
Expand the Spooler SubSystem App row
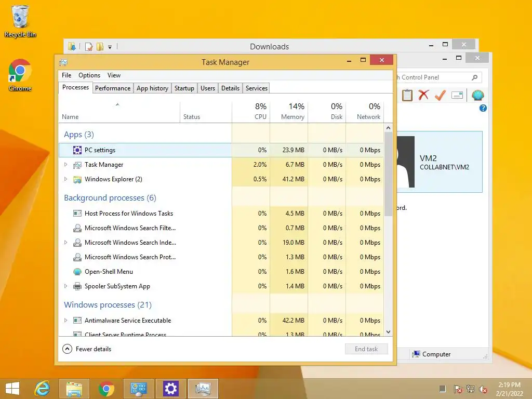coord(66,286)
